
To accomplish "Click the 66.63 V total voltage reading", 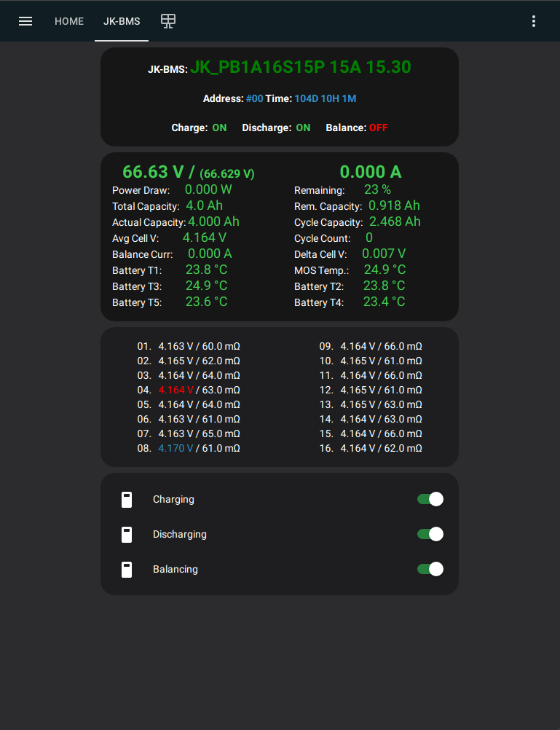I will 153,172.
